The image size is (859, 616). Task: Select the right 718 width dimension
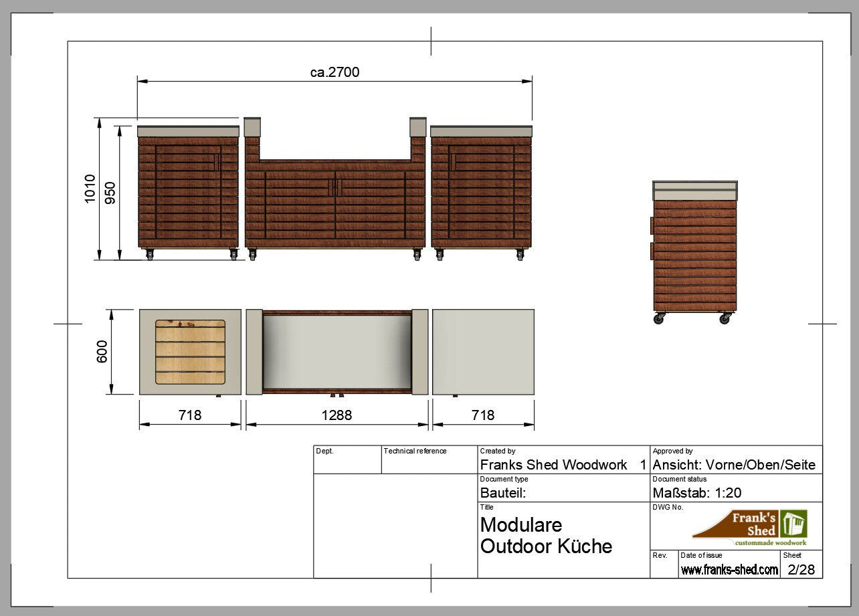(x=483, y=415)
